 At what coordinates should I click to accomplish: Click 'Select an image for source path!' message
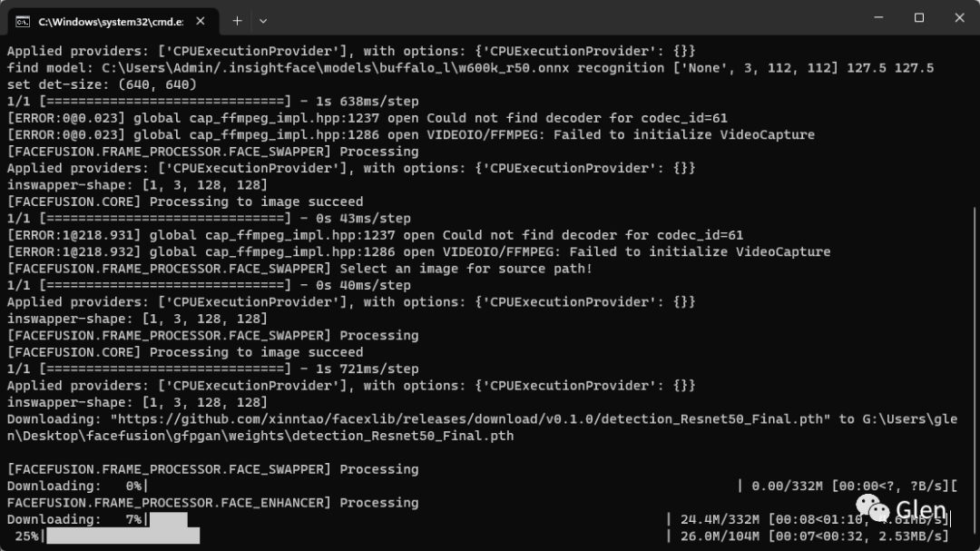click(x=465, y=269)
